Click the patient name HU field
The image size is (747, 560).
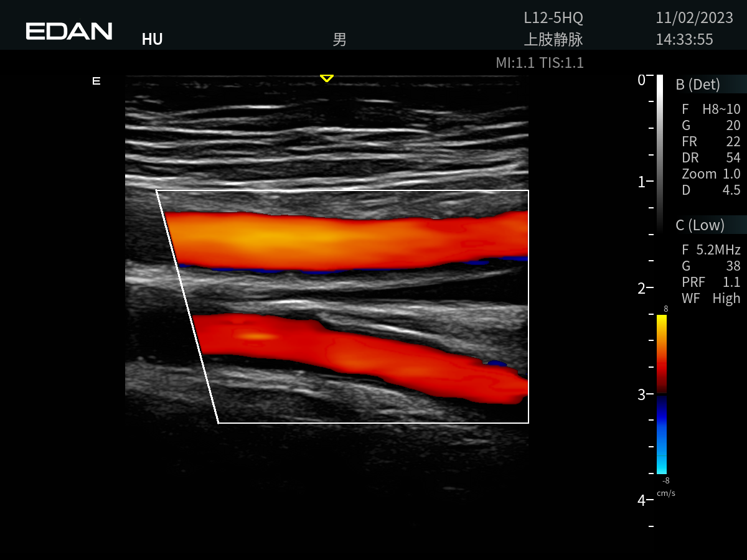[152, 40]
